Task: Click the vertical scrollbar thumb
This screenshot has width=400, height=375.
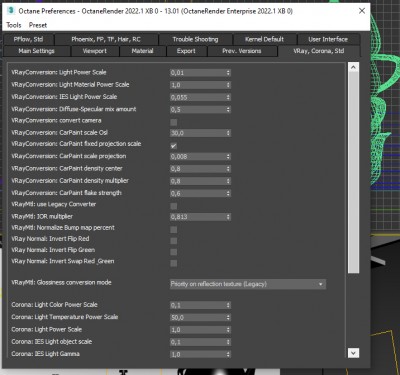Action: pos(353,173)
